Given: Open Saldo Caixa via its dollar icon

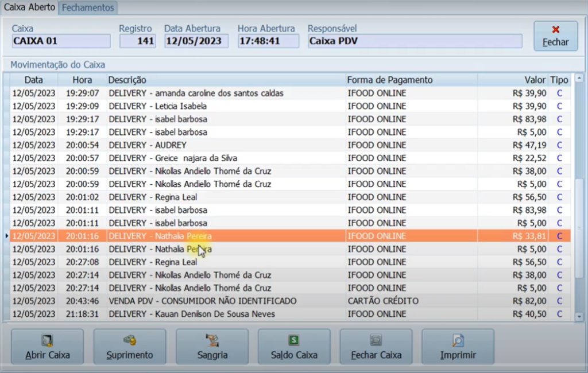Looking at the screenshot, I should [x=294, y=340].
